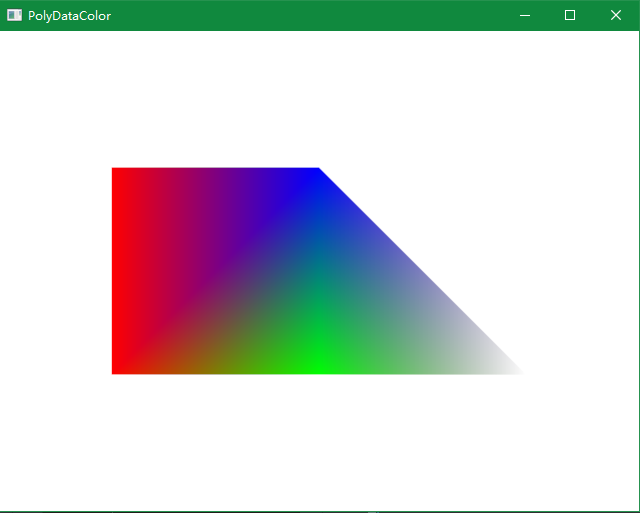640x513 pixels.
Task: Minimize the PolyDataColor window
Action: click(x=525, y=16)
